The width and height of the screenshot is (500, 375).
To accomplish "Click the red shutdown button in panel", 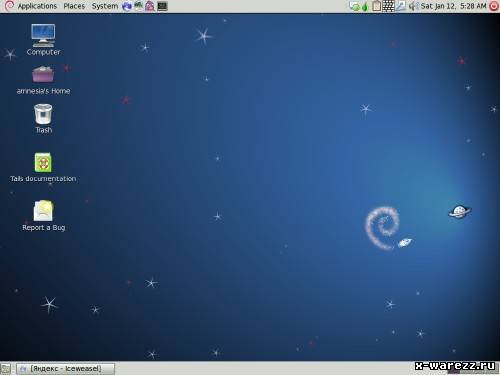I will click(x=494, y=6).
